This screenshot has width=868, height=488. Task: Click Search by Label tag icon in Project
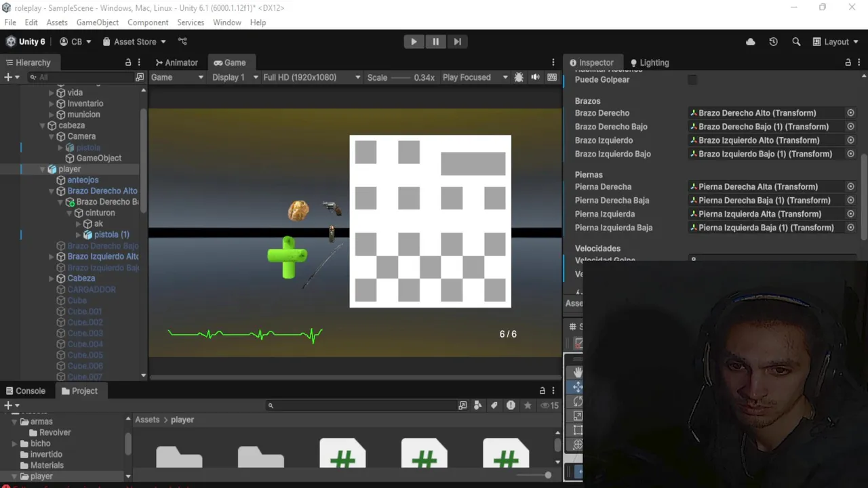coord(494,405)
